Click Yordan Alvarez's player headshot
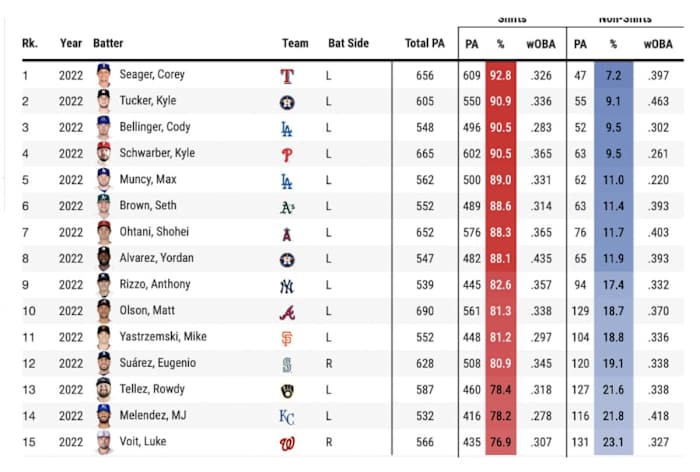700x472 pixels. [103, 258]
